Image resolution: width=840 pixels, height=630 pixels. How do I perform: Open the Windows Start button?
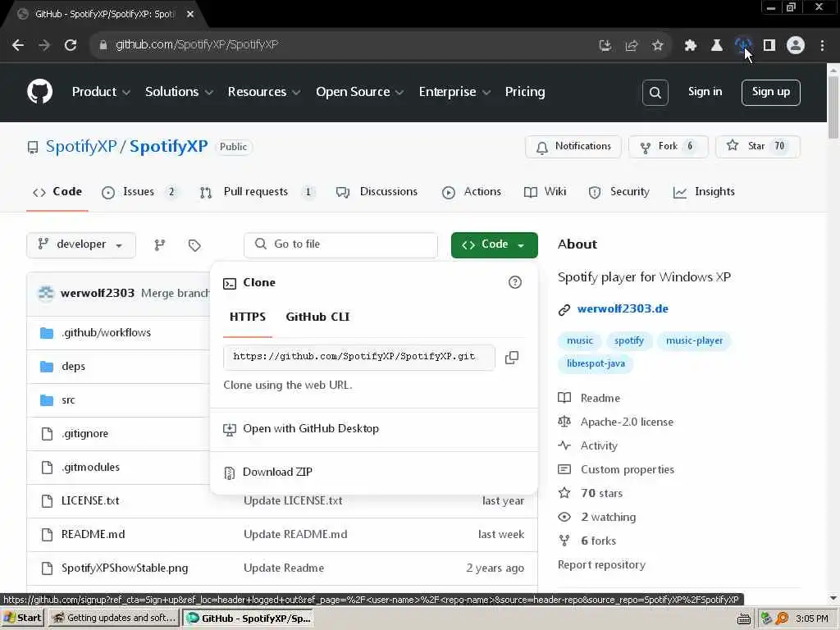point(22,619)
